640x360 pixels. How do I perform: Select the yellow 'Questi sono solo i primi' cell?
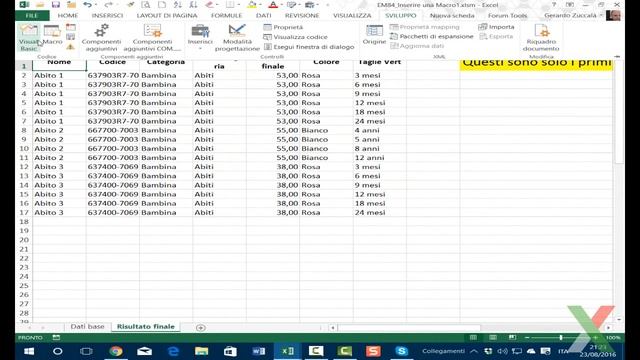pyautogui.click(x=536, y=65)
